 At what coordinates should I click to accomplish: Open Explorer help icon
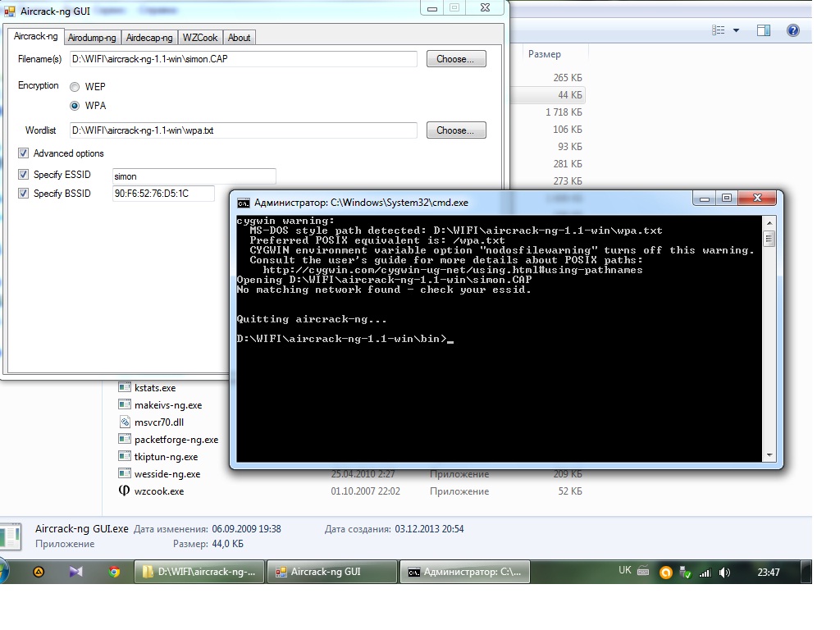tap(793, 30)
